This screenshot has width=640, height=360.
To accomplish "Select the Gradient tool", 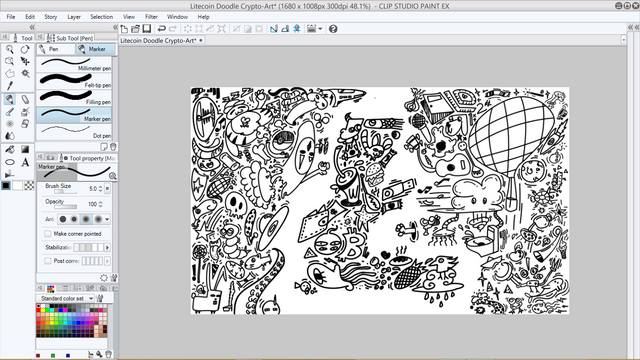I will 25,149.
